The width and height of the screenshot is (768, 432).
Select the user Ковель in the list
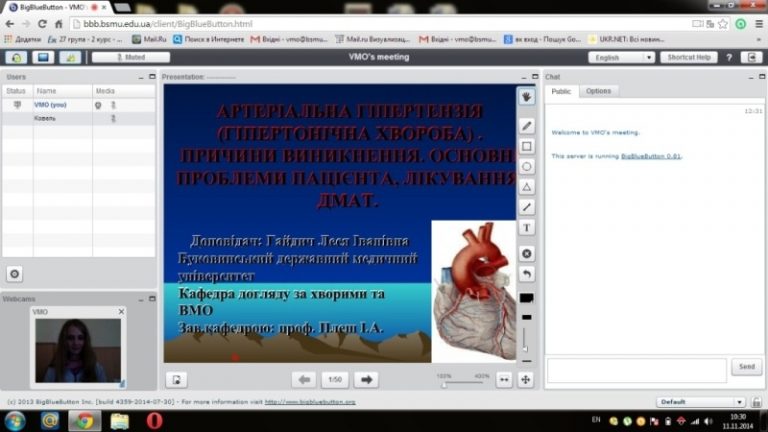(x=79, y=119)
